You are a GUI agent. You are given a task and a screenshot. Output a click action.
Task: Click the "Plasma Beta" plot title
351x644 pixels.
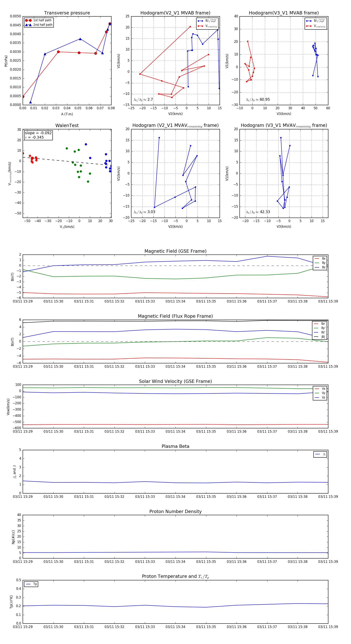(x=175, y=447)
